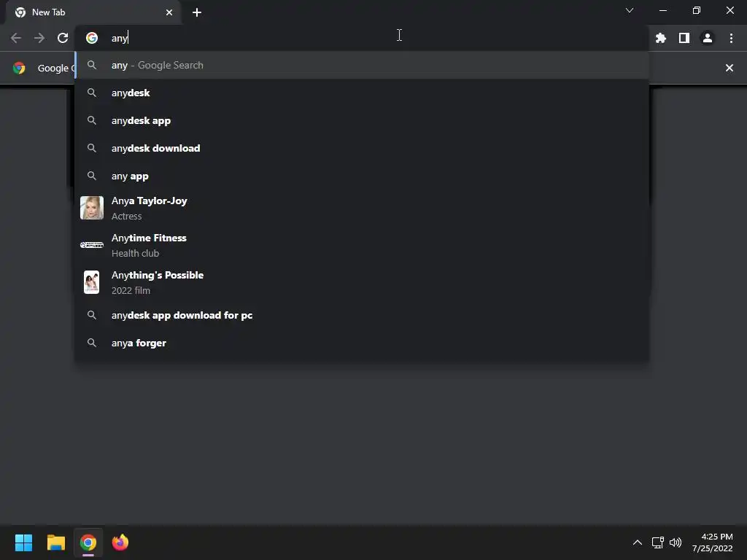Click in the address bar text field
Screen dimensions: 747x560
[x=371, y=38]
